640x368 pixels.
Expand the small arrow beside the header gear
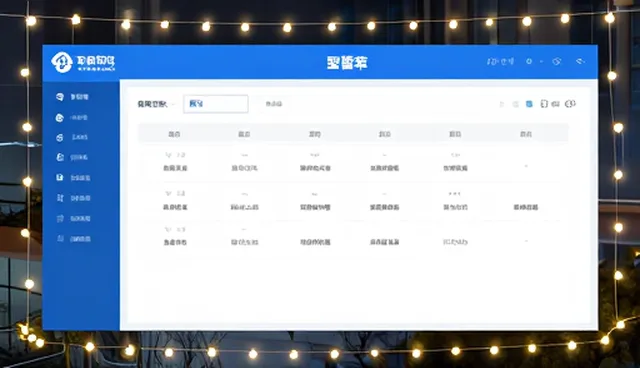[x=541, y=61]
